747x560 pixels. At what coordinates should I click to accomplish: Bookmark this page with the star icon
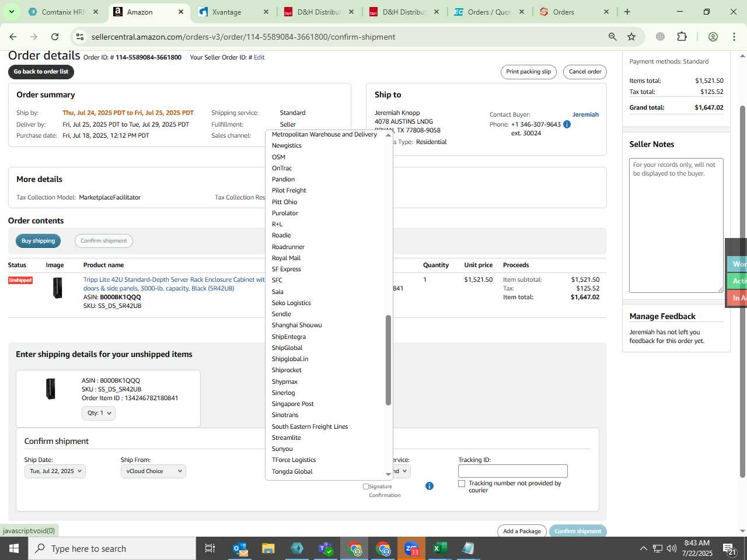(x=631, y=37)
